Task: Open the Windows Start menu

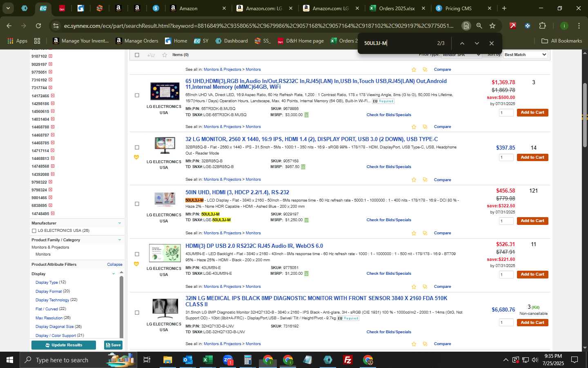Action: tap(10, 360)
